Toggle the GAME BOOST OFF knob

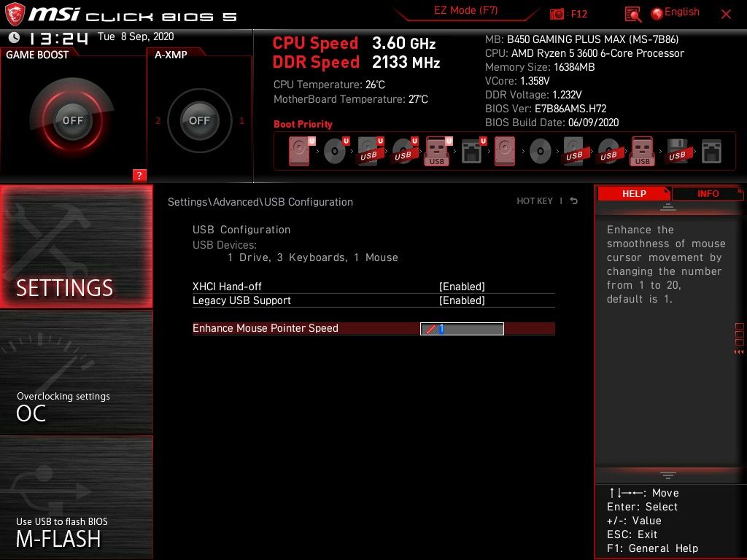pos(72,120)
